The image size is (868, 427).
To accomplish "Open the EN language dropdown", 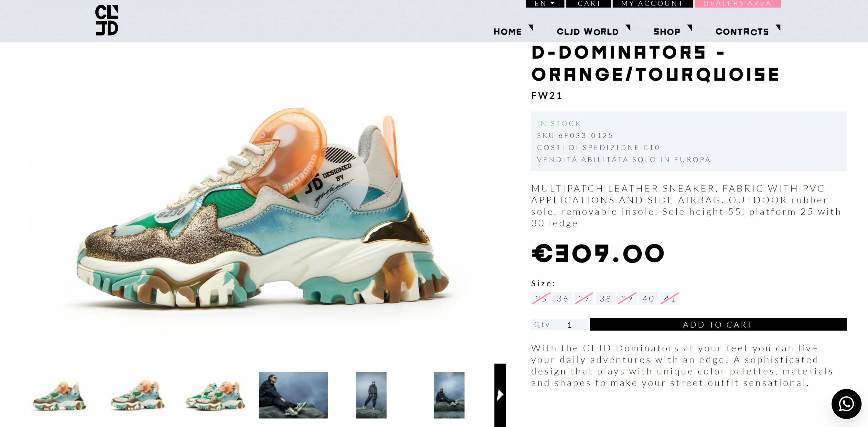I will point(545,4).
